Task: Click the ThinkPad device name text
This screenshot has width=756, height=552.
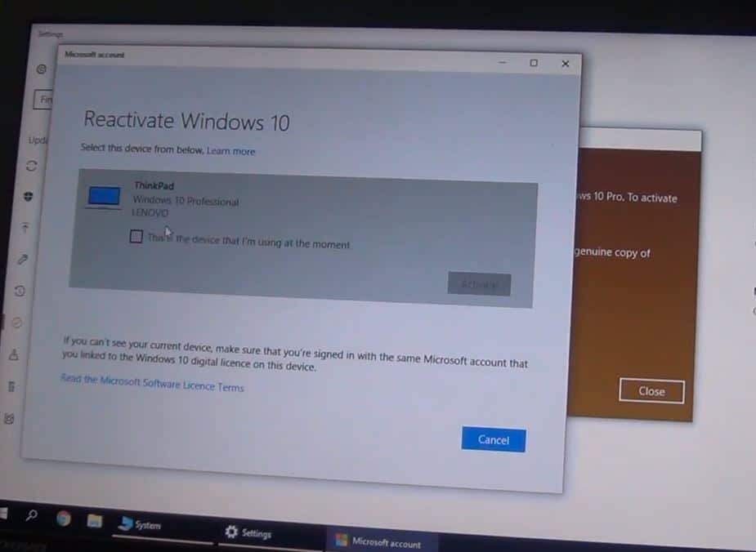Action: point(154,185)
